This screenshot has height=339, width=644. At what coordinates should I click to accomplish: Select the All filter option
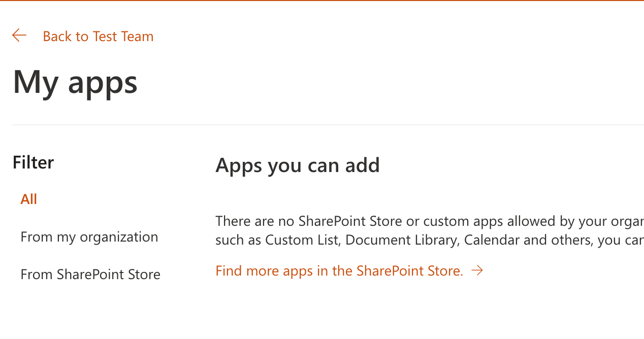tap(29, 199)
